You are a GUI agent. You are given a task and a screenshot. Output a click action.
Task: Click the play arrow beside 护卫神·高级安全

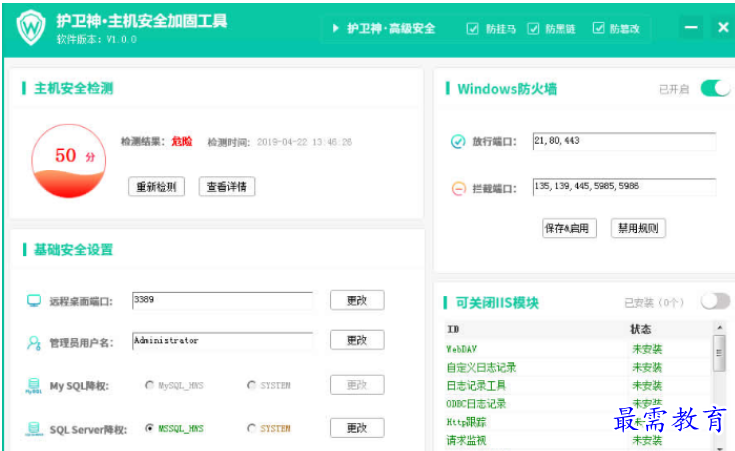(x=335, y=28)
